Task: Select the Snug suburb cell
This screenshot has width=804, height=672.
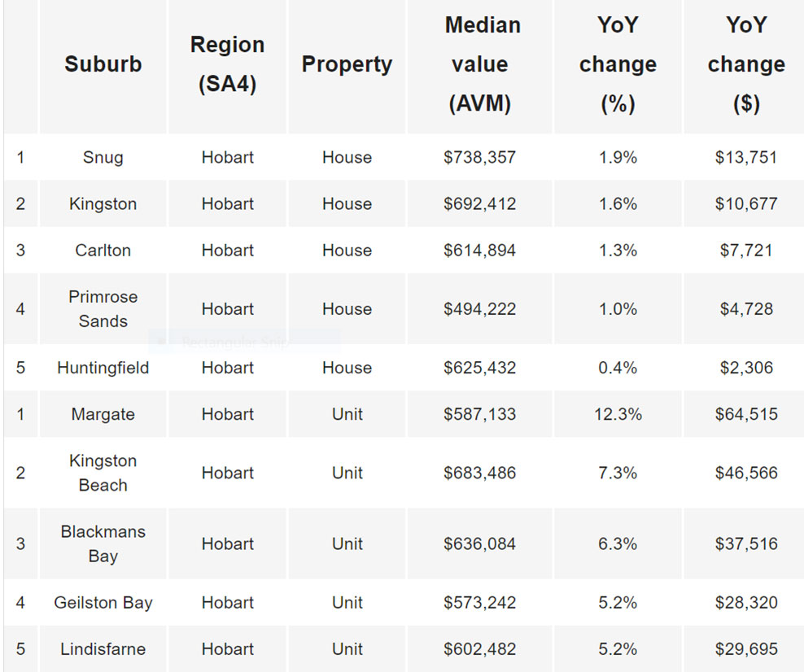Action: click(x=103, y=157)
